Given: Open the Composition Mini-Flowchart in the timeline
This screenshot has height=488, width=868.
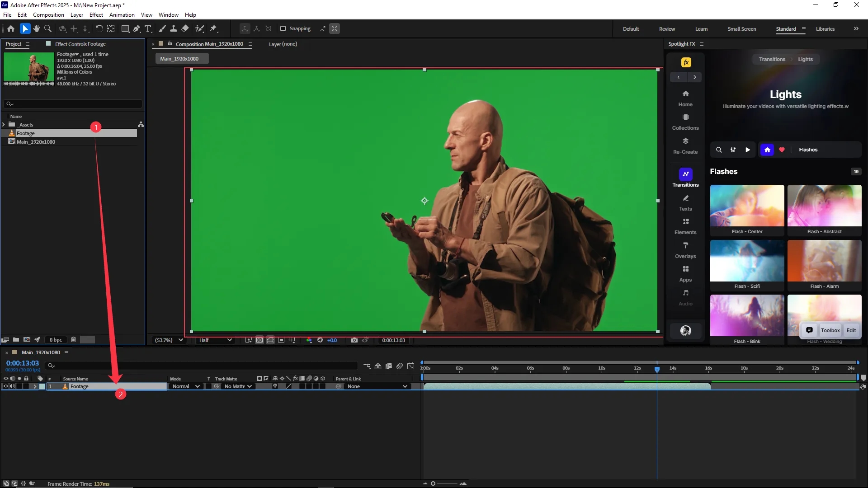Looking at the screenshot, I should pyautogui.click(x=367, y=366).
